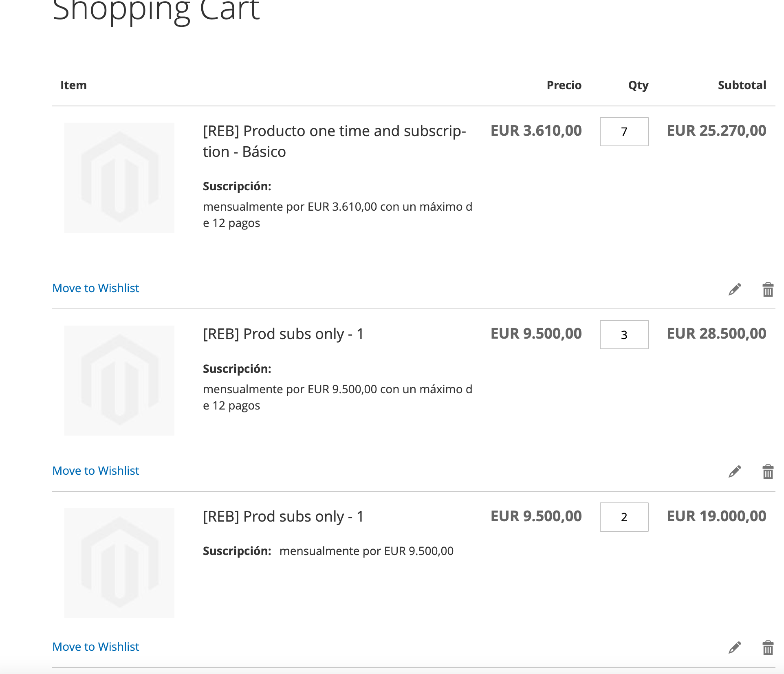
Task: Click the trash icon for the Básico product
Action: tap(768, 289)
